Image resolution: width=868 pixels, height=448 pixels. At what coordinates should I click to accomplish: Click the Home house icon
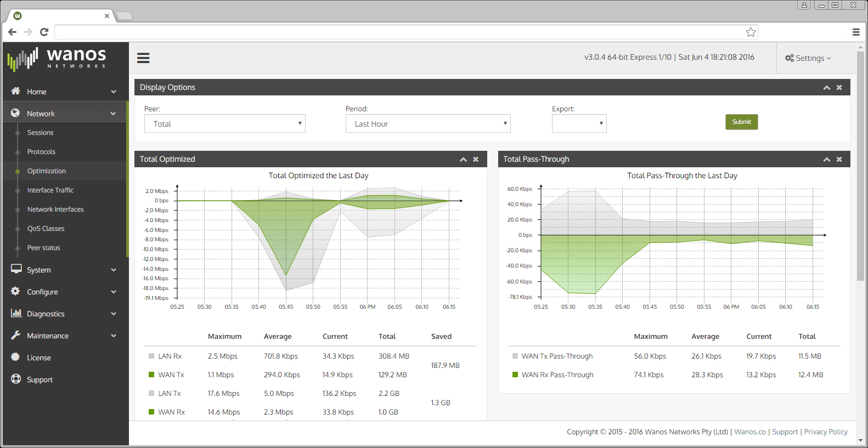[15, 91]
